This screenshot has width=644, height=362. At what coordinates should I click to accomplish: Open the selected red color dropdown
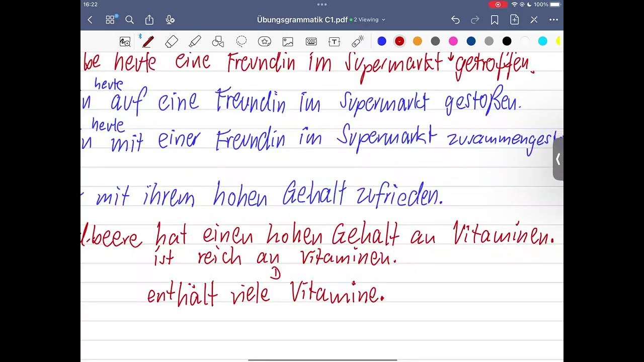[x=399, y=41]
